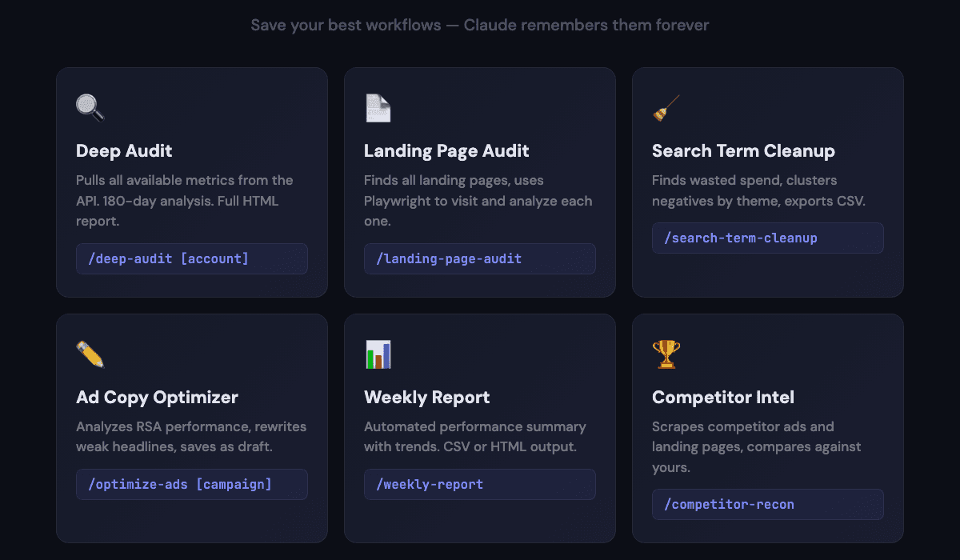Open the Deep Audit card
This screenshot has width=960, height=560.
192,182
